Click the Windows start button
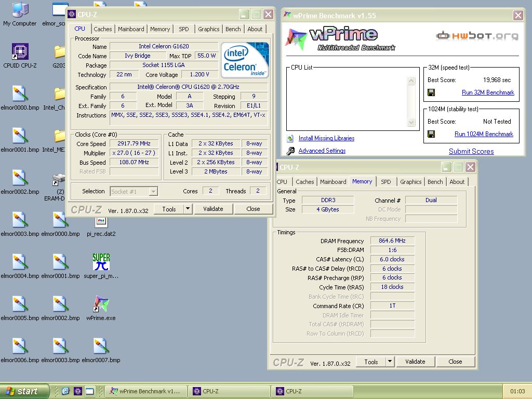Viewport: 532px width, 399px height. [24, 391]
